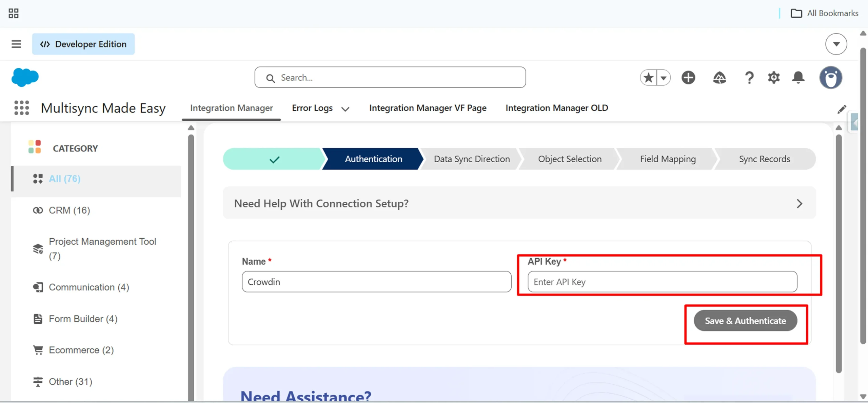Select the Authentication step
Screen dimensions: 868x403
click(x=373, y=159)
